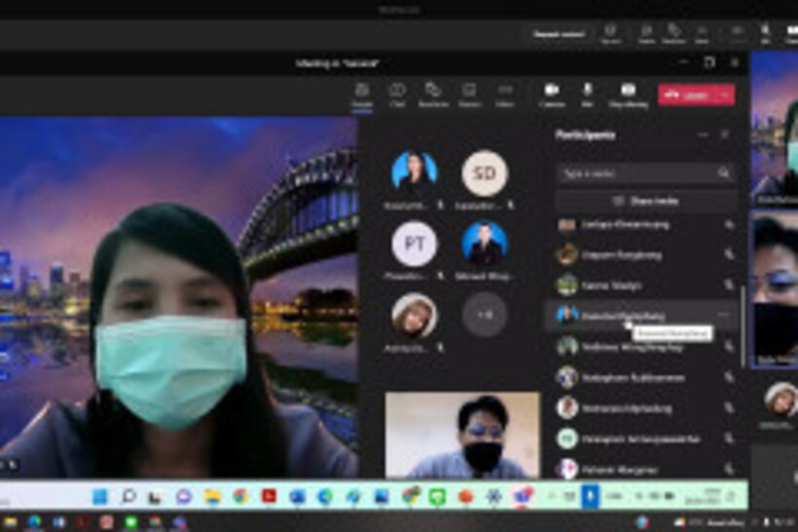Open More actions in meeting toolbar
798x532 pixels.
click(x=504, y=93)
